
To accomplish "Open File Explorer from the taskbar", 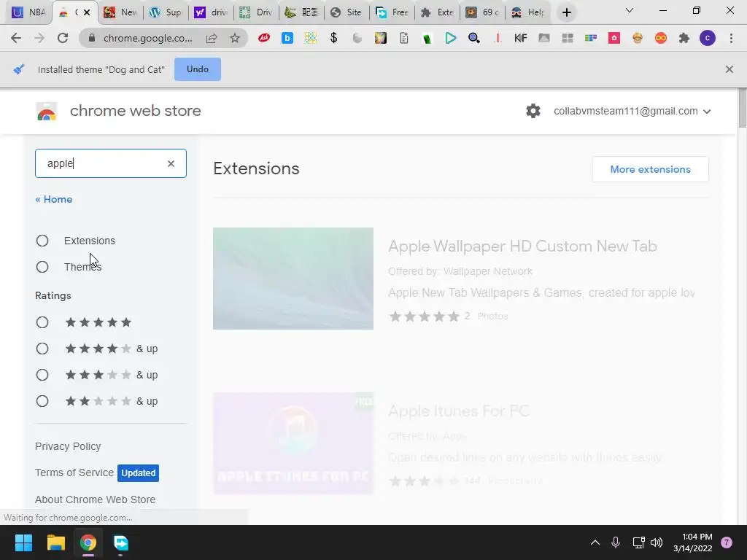I will coord(55,542).
